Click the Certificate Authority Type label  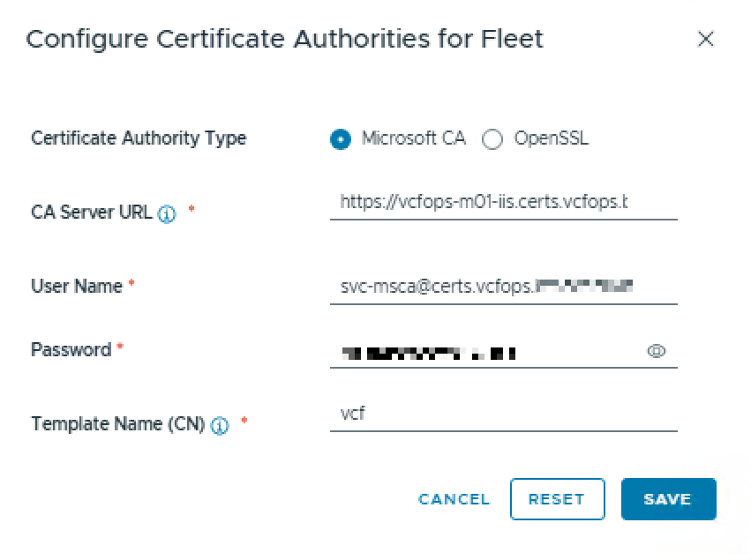click(139, 138)
